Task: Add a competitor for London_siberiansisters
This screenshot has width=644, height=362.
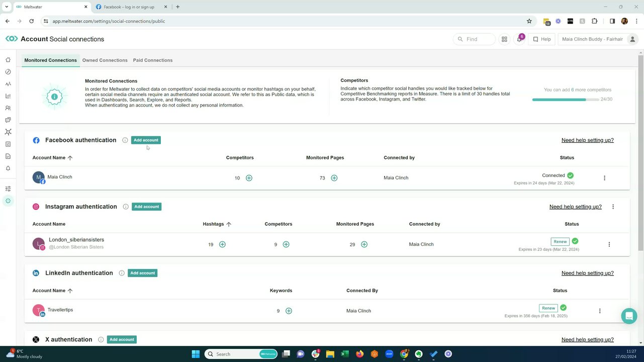Action: coord(286,244)
